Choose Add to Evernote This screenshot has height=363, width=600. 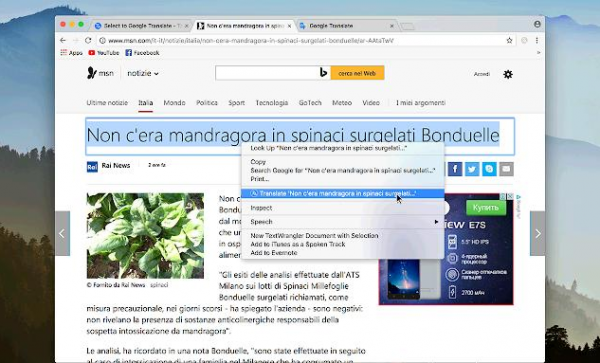tap(342, 252)
